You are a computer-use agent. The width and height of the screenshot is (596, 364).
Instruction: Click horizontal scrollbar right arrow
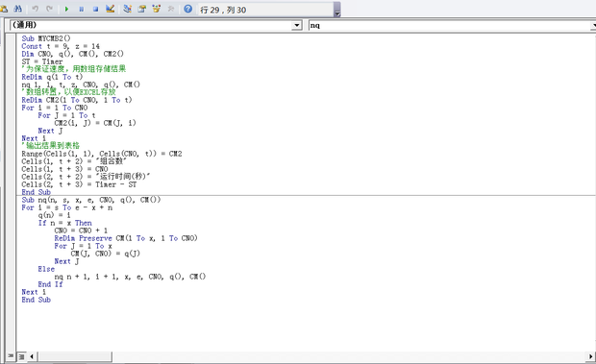590,356
